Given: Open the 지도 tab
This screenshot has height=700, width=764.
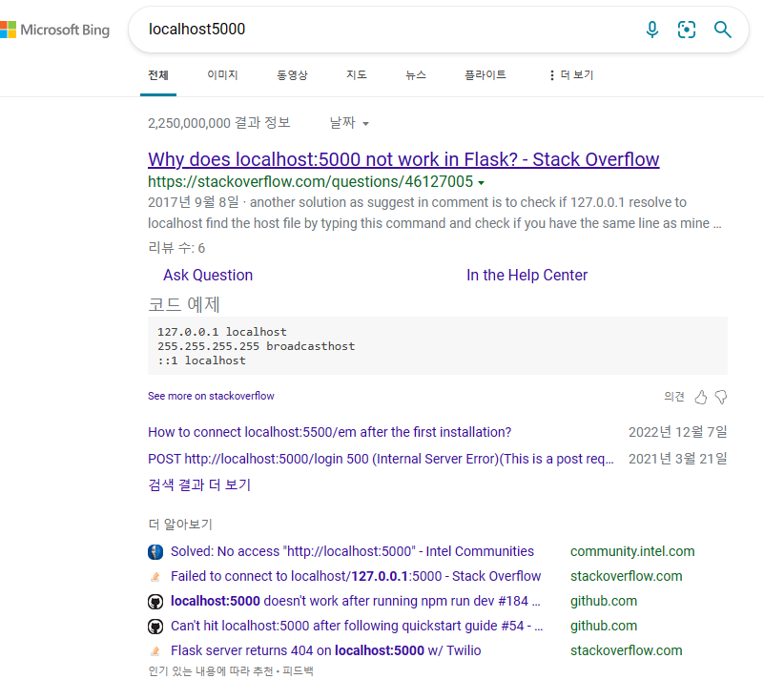Looking at the screenshot, I should coord(356,75).
